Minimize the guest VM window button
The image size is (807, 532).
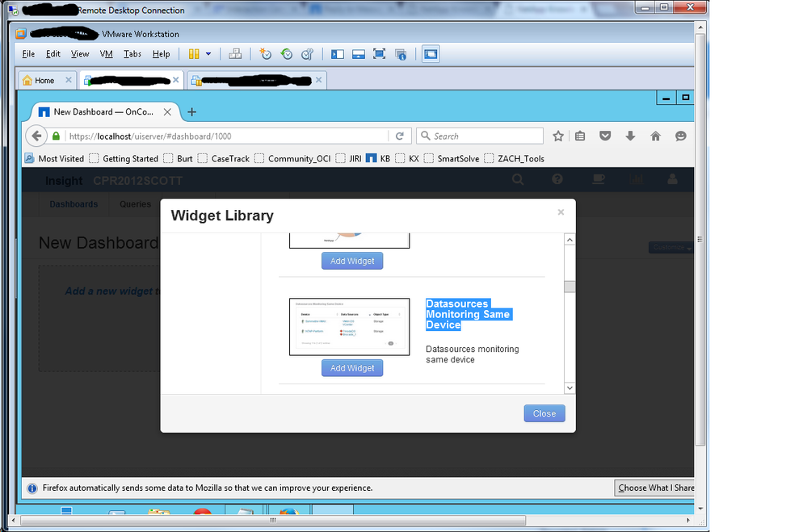coord(666,98)
